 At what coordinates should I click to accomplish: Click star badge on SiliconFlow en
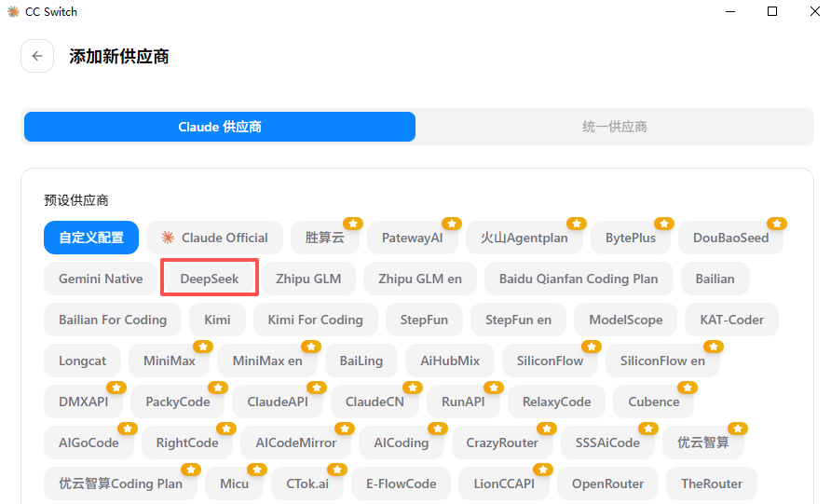click(x=714, y=347)
